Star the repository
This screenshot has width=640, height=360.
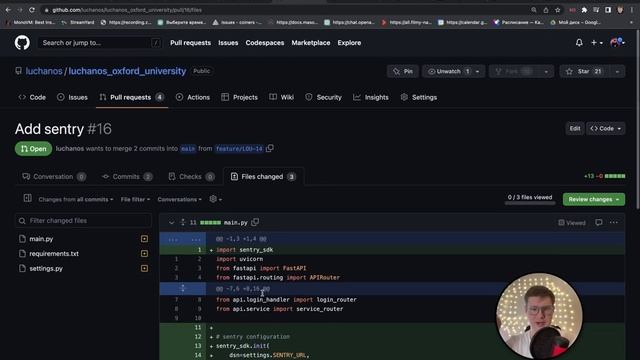point(584,71)
